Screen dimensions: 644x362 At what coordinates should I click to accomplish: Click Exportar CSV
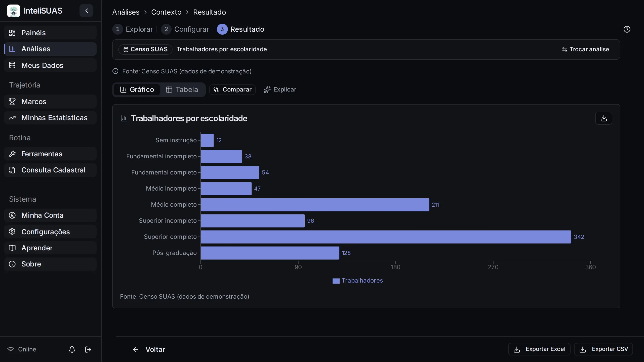pos(603,349)
